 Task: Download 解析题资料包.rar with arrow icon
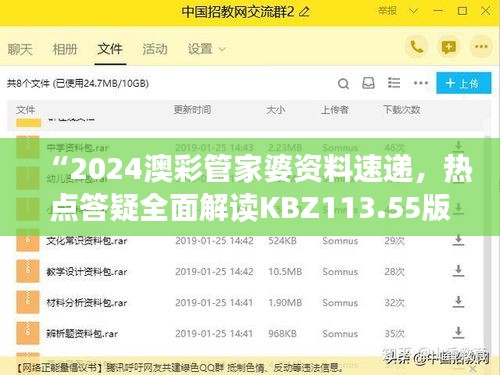[x=458, y=333]
